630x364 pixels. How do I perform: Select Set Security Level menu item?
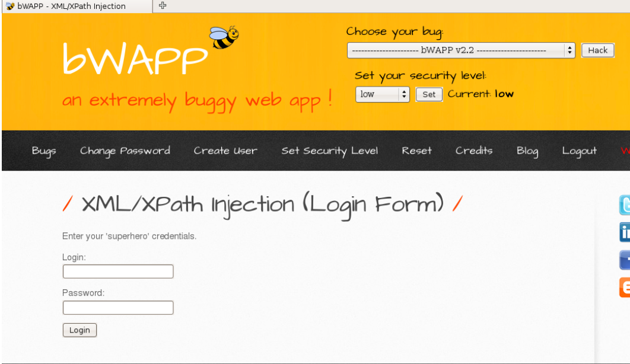tap(329, 151)
